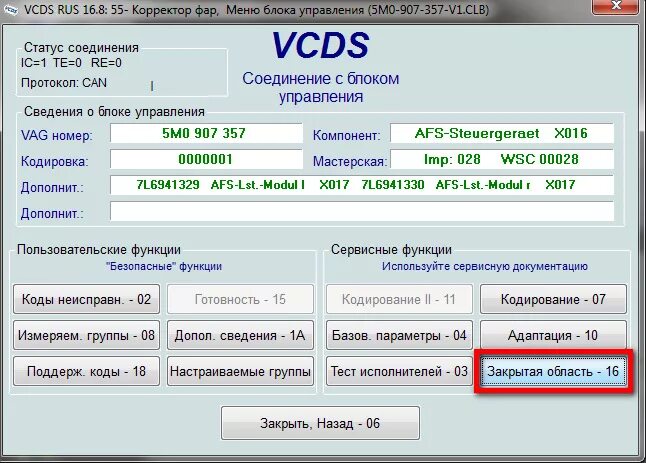Click '"Безопасные" функции' subtitle text

click(x=164, y=267)
